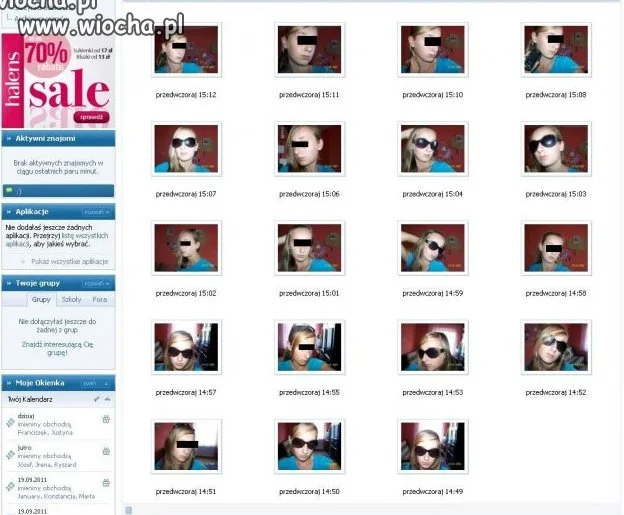Screen dimensions: 624x515
Task: Collapse Twój Kalendarz with its chevron icon
Action: (107, 399)
